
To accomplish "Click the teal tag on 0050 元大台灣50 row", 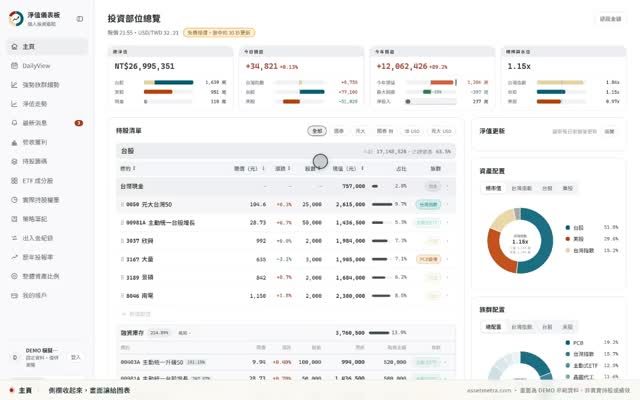I will pyautogui.click(x=428, y=204).
